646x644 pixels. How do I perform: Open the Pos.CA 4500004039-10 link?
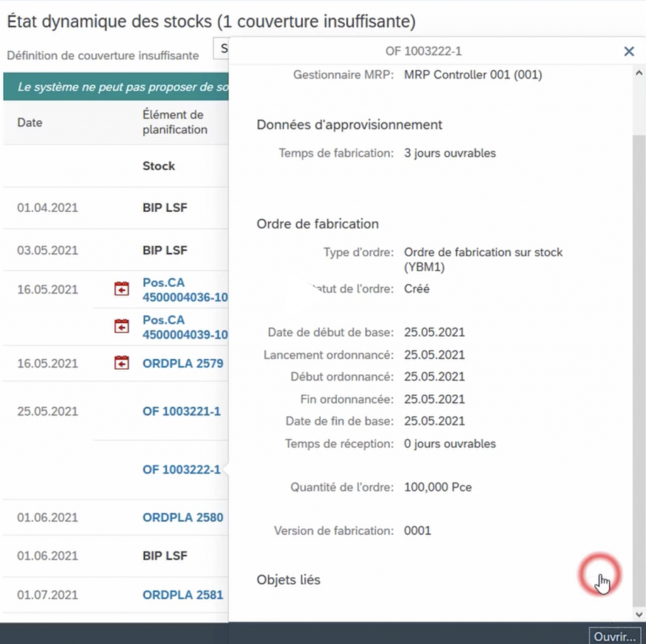coord(184,327)
